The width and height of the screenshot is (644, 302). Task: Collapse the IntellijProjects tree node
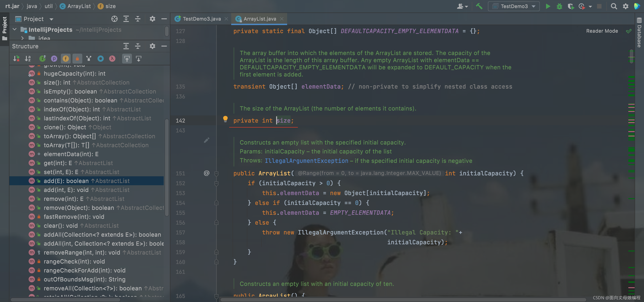[x=15, y=30]
